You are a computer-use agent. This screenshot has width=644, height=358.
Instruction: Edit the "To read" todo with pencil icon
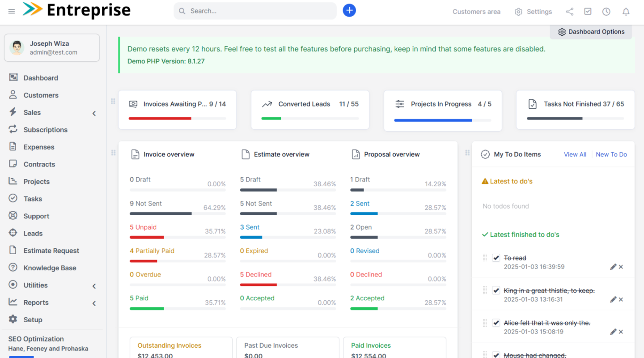click(613, 267)
